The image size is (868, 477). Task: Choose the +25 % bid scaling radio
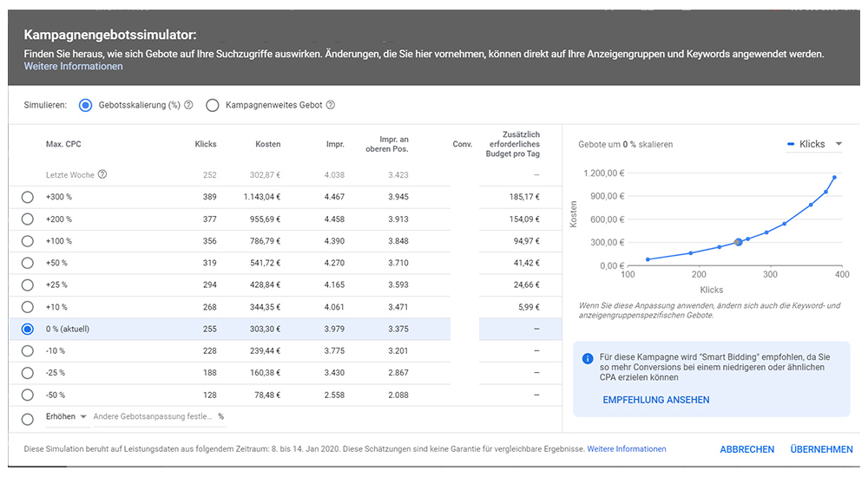[27, 285]
